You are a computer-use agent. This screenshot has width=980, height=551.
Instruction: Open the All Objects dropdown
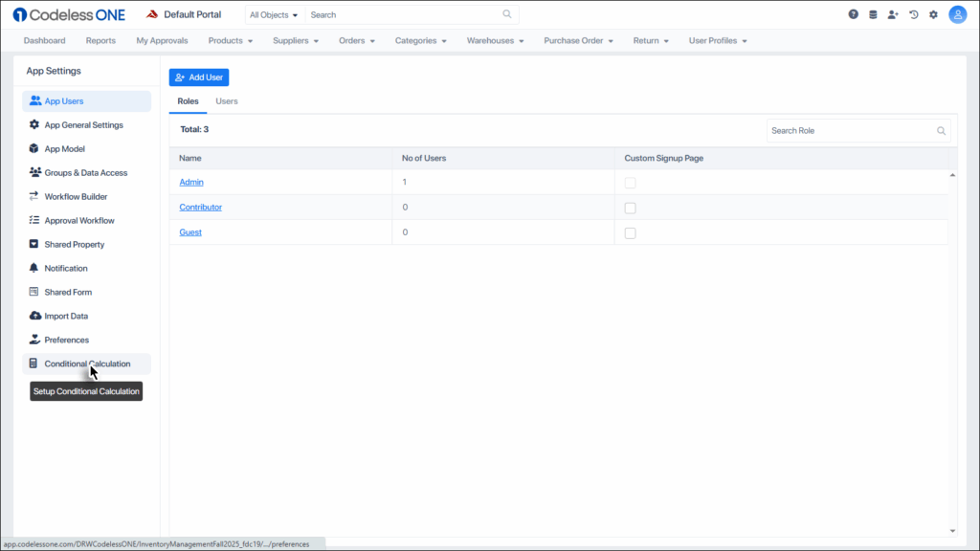272,14
